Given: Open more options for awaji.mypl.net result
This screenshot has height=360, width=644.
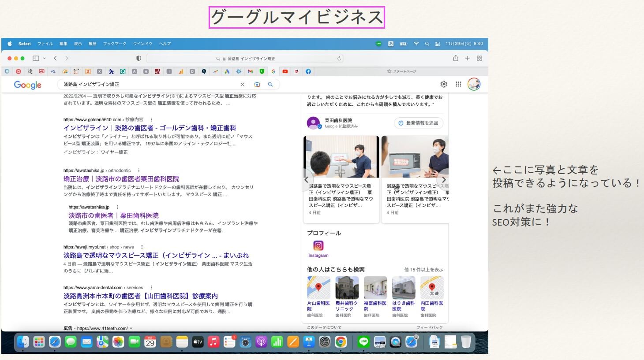Looking at the screenshot, I should pyautogui.click(x=142, y=247).
